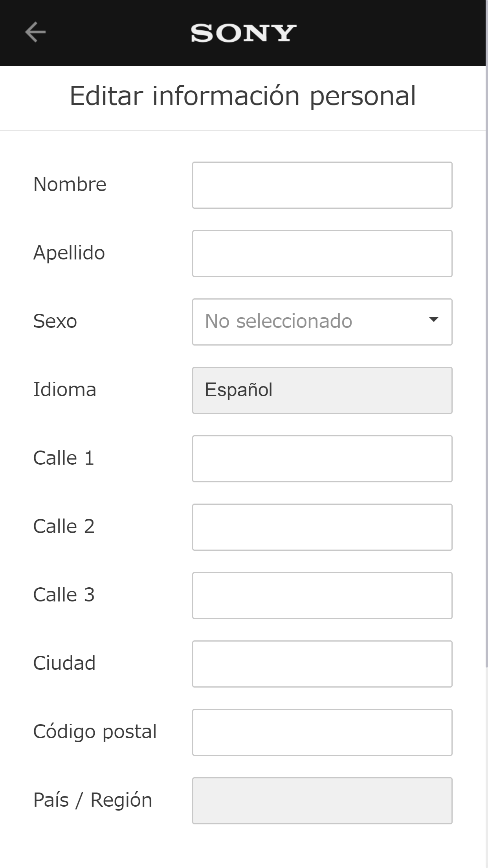Tap the back arrow icon
488x868 pixels.
pyautogui.click(x=35, y=32)
